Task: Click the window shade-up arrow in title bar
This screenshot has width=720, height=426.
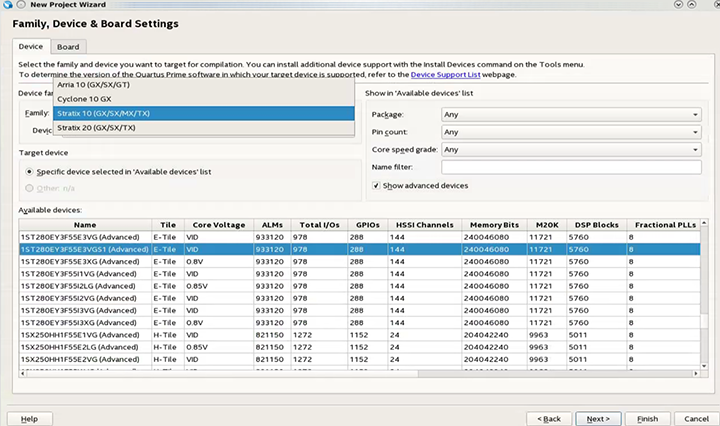Action: pos(692,5)
